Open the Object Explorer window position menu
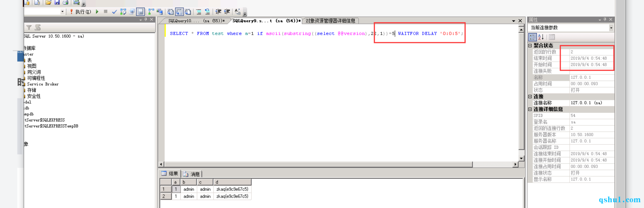This screenshot has height=208, width=644. pos(141,20)
